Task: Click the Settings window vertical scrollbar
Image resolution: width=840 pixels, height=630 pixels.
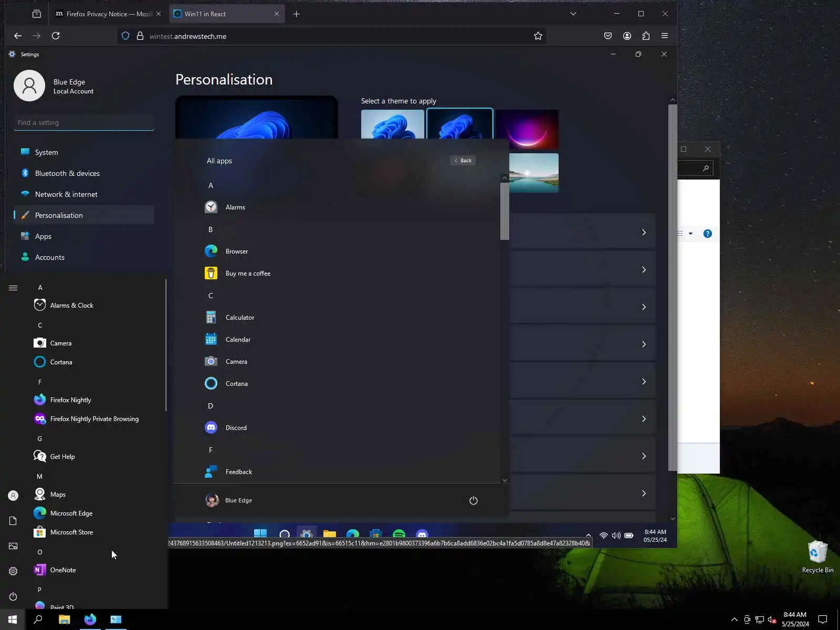Action: pyautogui.click(x=673, y=288)
